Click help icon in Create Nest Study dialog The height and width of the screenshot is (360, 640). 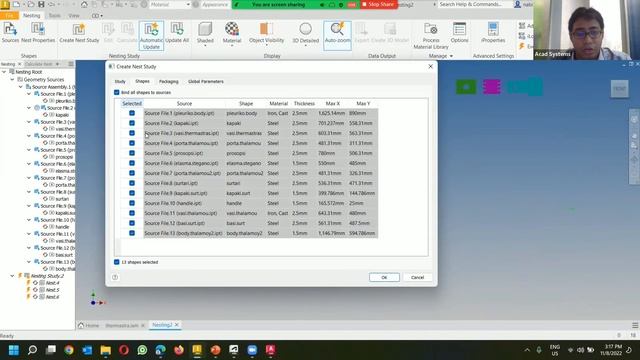(x=115, y=277)
